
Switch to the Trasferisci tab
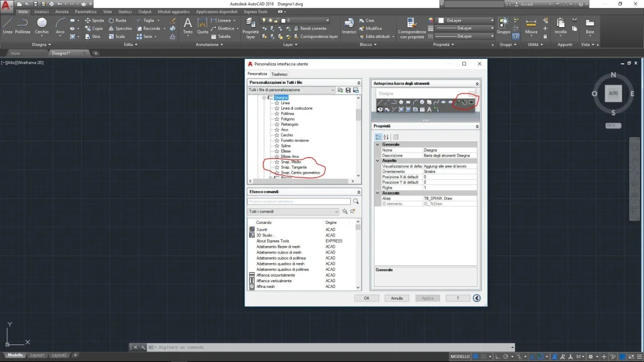click(x=280, y=74)
